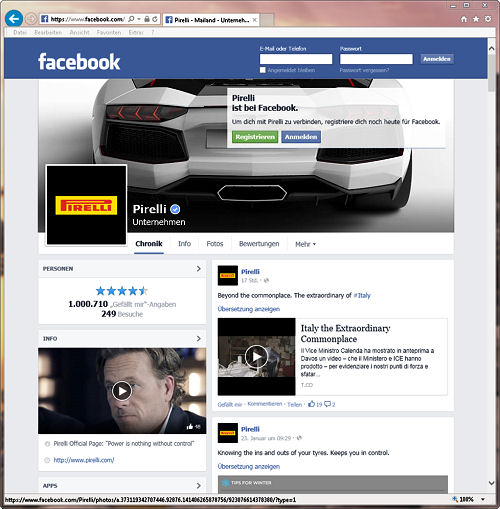Click Übersetzung anzeigen under the first post

[249, 309]
